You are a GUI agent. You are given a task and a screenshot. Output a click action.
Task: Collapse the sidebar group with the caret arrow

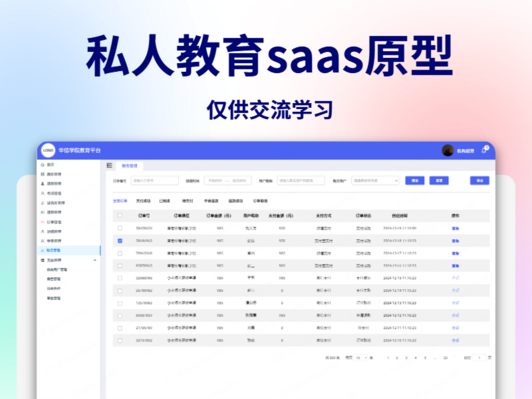(95, 260)
